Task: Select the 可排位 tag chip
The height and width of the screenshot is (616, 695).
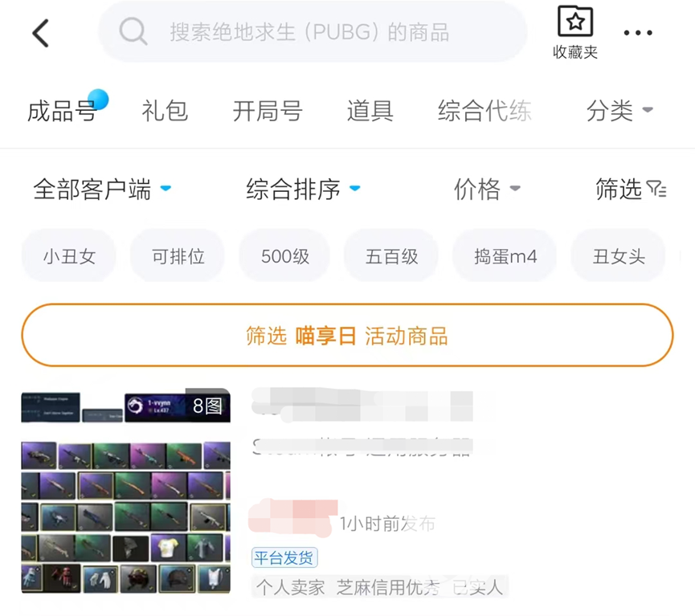Action: click(178, 256)
